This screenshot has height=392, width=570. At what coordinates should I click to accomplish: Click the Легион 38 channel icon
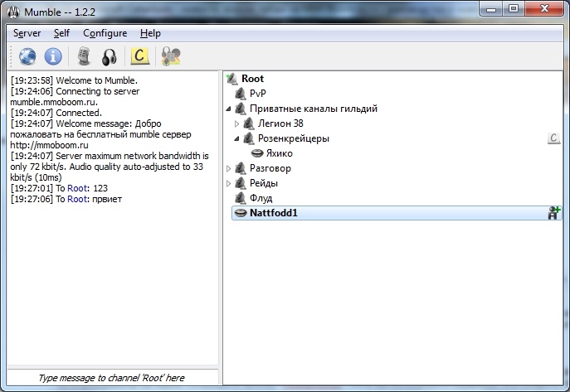tap(249, 123)
